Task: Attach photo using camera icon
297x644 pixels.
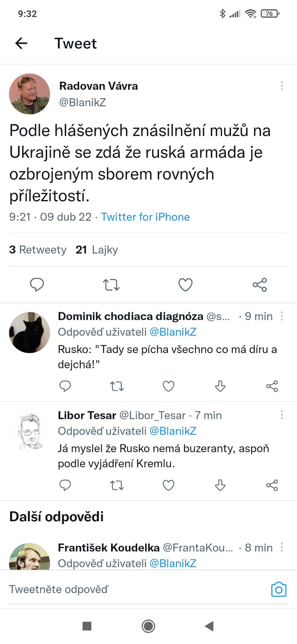Action: 278,590
